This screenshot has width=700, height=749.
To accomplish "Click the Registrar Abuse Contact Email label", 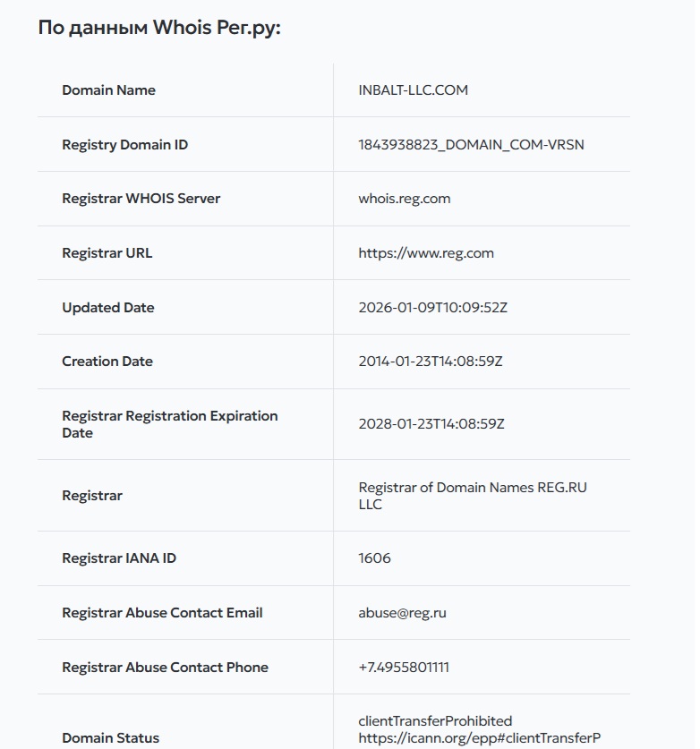I will point(162,613).
